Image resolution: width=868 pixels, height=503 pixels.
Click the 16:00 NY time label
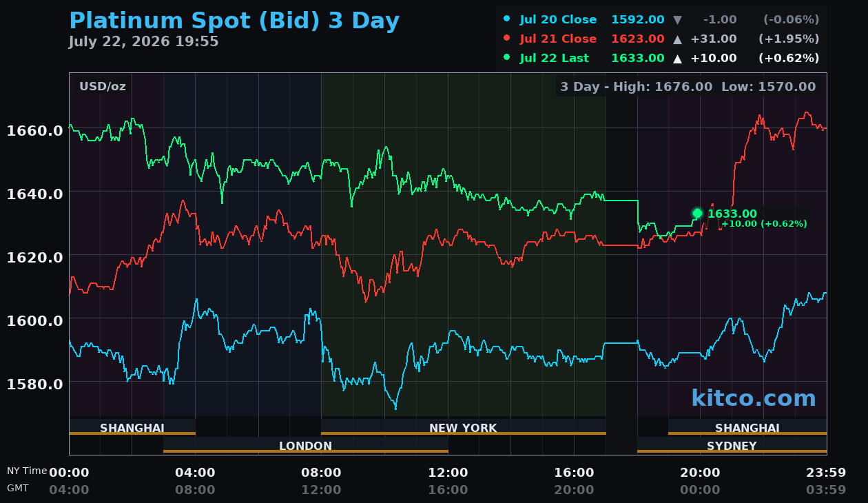pos(574,473)
